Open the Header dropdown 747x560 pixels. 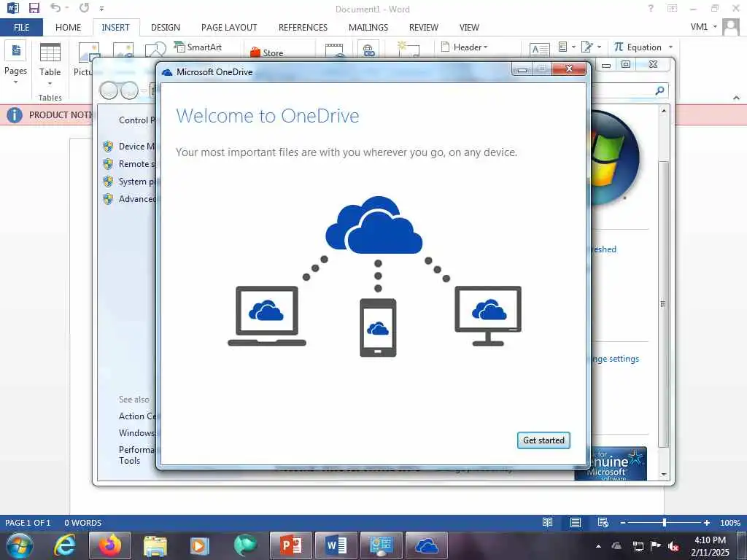465,47
